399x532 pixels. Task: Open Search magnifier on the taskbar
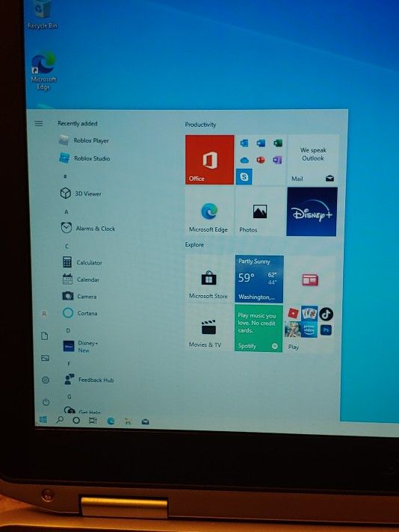coord(60,420)
